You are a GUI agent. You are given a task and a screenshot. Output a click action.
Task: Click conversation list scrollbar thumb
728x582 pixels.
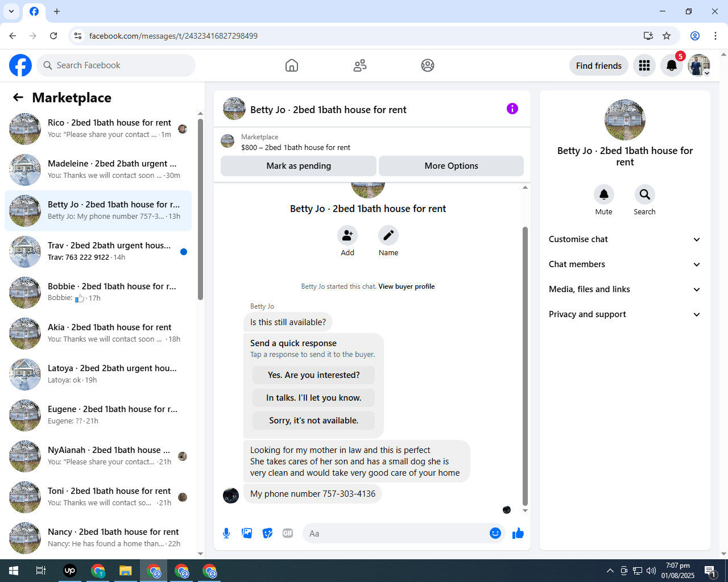pyautogui.click(x=200, y=209)
